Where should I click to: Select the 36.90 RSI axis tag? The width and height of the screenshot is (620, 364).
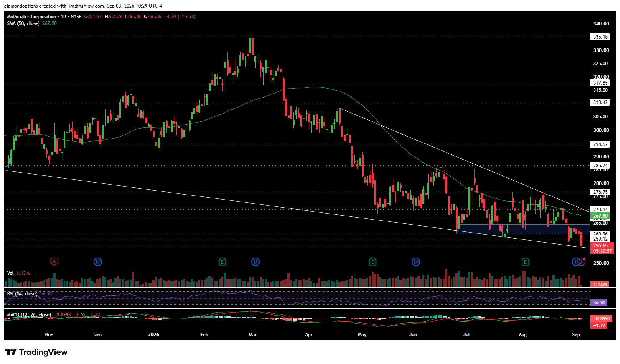(x=599, y=303)
